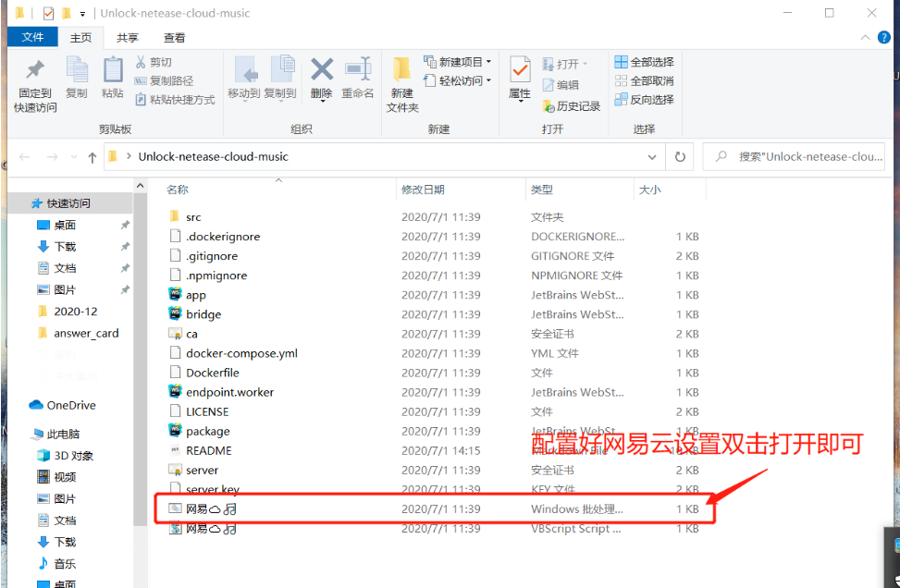Open the 3D 对象 folder in sidebar
900x588 pixels.
66,456
